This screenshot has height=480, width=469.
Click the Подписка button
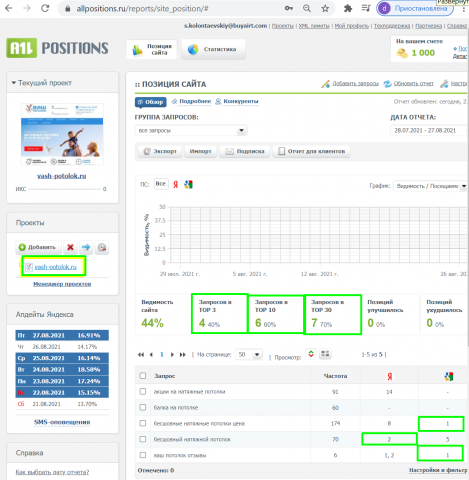245,151
